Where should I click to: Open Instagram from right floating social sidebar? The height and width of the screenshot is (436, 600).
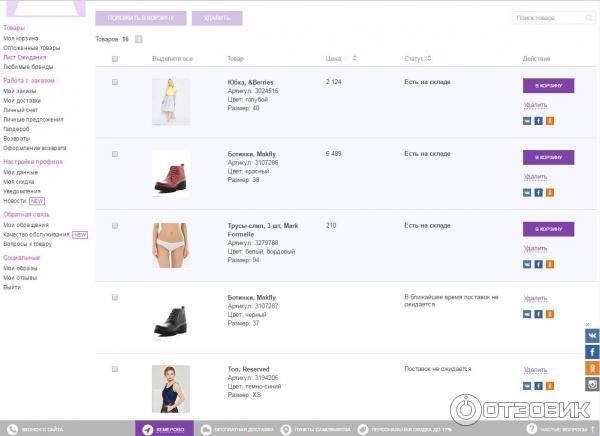pyautogui.click(x=592, y=384)
